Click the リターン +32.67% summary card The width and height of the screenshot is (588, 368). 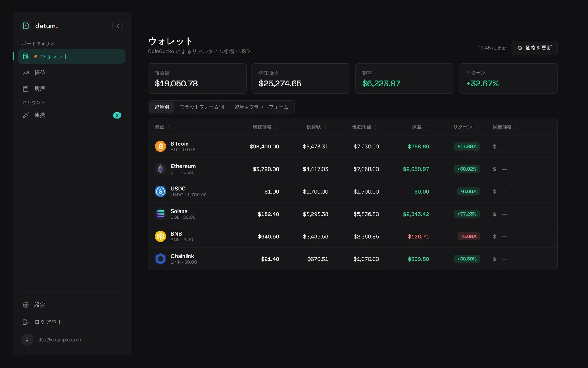coord(508,79)
